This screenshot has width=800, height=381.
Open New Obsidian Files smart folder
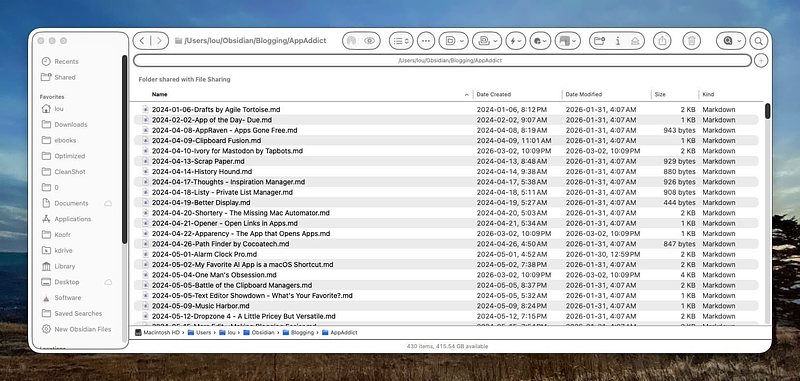pos(83,329)
